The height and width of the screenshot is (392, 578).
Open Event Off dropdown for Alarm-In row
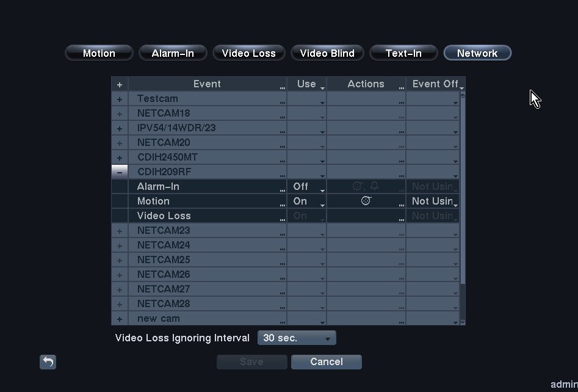[433, 187]
